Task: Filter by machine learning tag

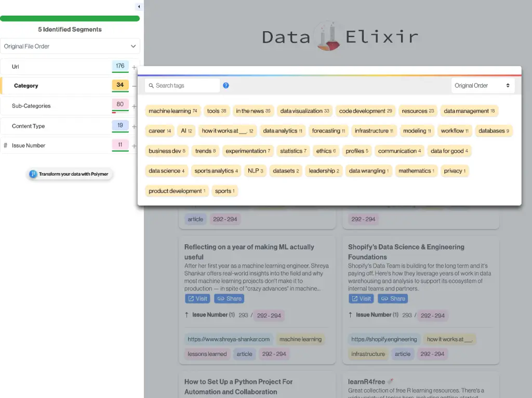Action: tap(172, 111)
